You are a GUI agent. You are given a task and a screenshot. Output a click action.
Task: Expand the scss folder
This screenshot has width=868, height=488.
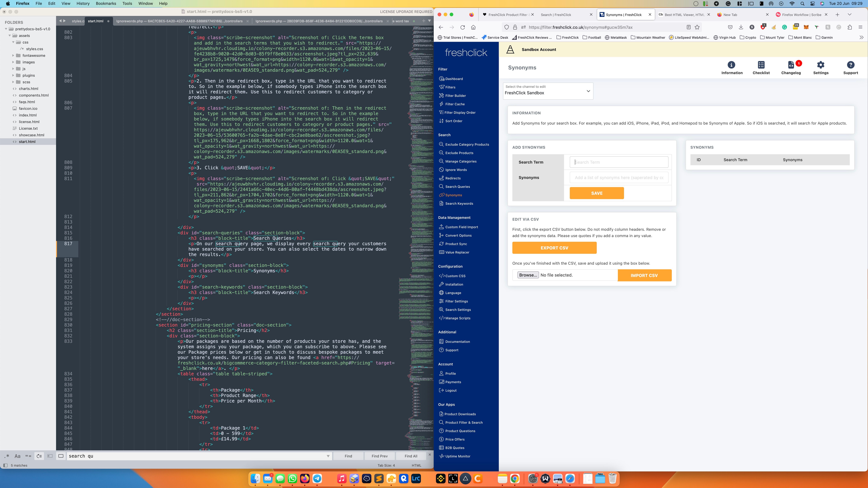coord(13,82)
